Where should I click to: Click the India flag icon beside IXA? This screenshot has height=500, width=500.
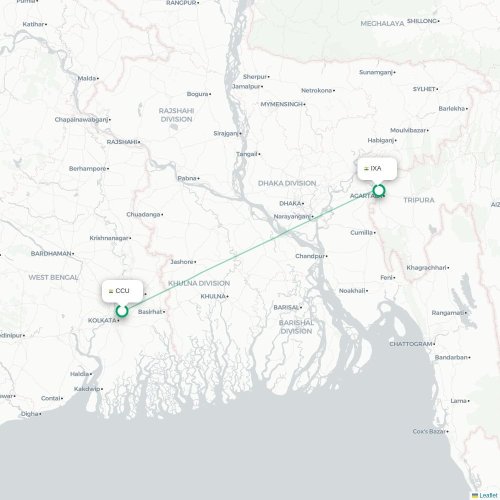pos(366,168)
